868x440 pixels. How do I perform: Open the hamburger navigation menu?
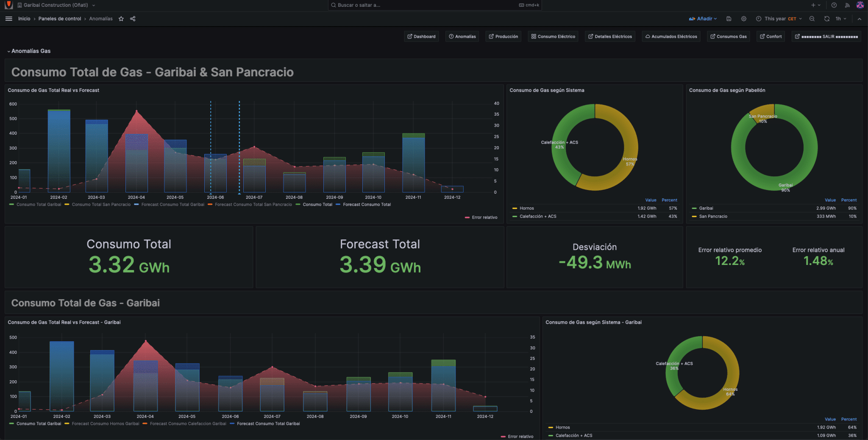pyautogui.click(x=8, y=19)
